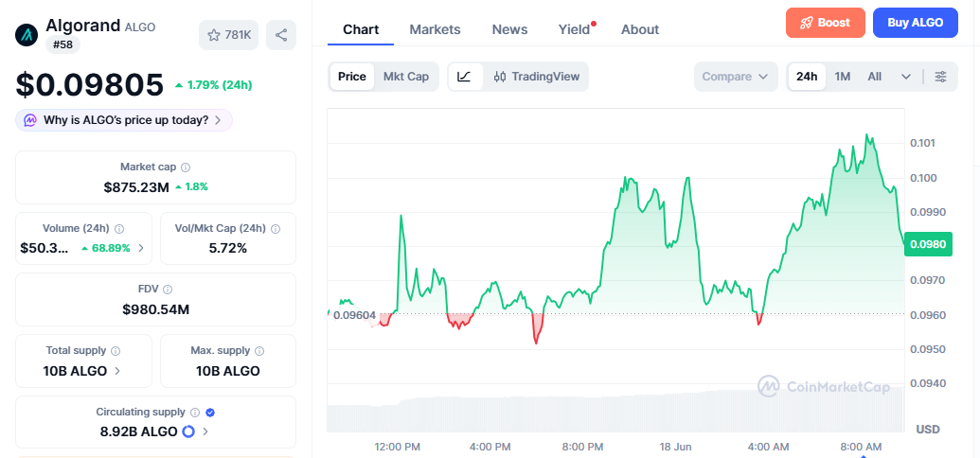Screen dimensions: 980x458
Task: Click the 68.89% volume change
Action: coord(106,248)
